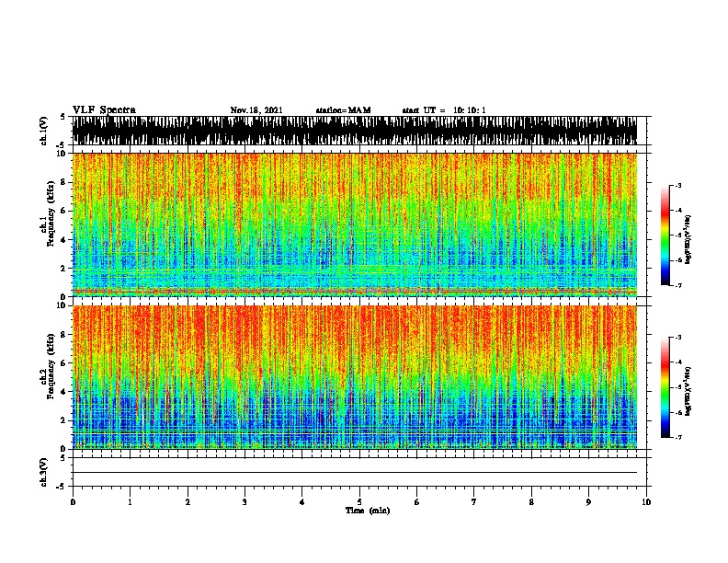Image resolution: width=728 pixels, height=563 pixels.
Task: Click the "start UT = 10:10:1" text
Action: [x=444, y=110]
